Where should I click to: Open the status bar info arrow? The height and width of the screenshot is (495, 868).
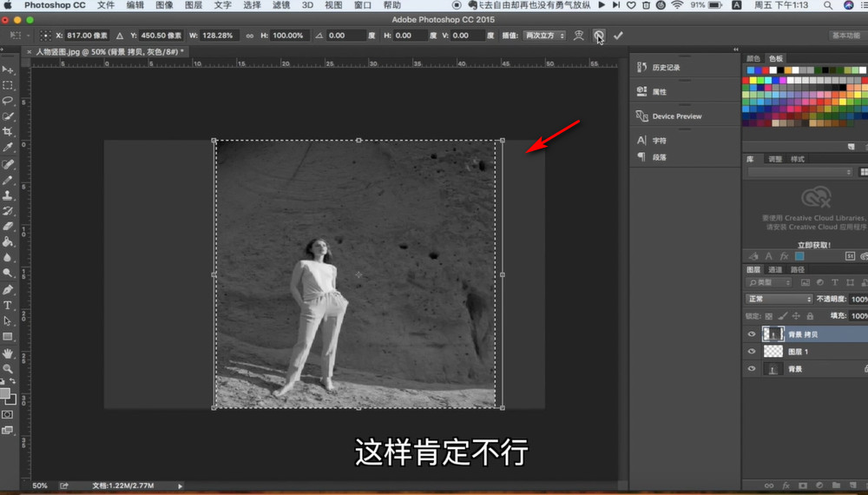coord(180,486)
